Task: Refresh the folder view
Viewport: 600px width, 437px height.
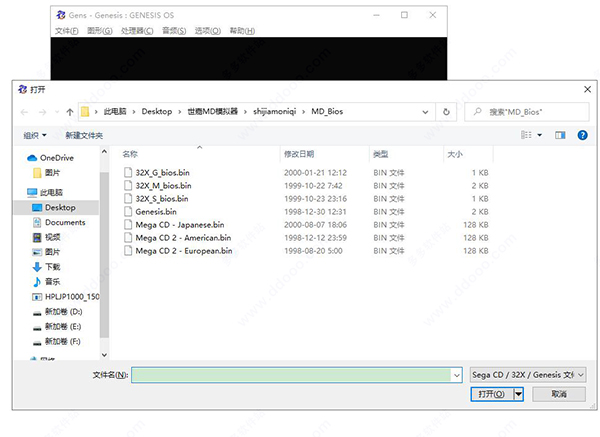Action: [446, 112]
